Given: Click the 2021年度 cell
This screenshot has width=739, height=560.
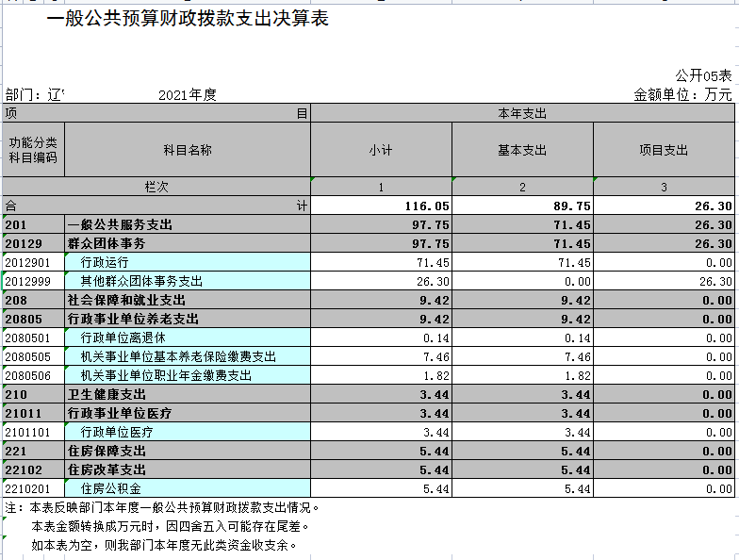Looking at the screenshot, I should pos(187,95).
